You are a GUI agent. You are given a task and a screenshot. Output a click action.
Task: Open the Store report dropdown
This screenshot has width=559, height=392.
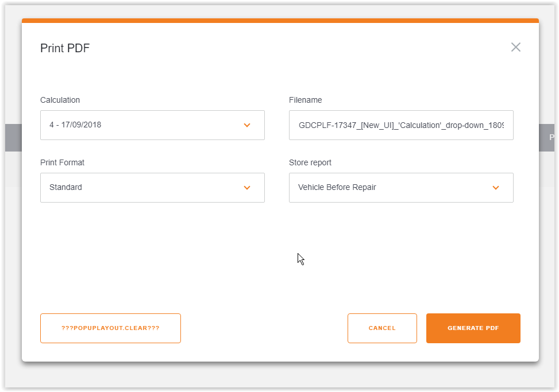pos(401,188)
